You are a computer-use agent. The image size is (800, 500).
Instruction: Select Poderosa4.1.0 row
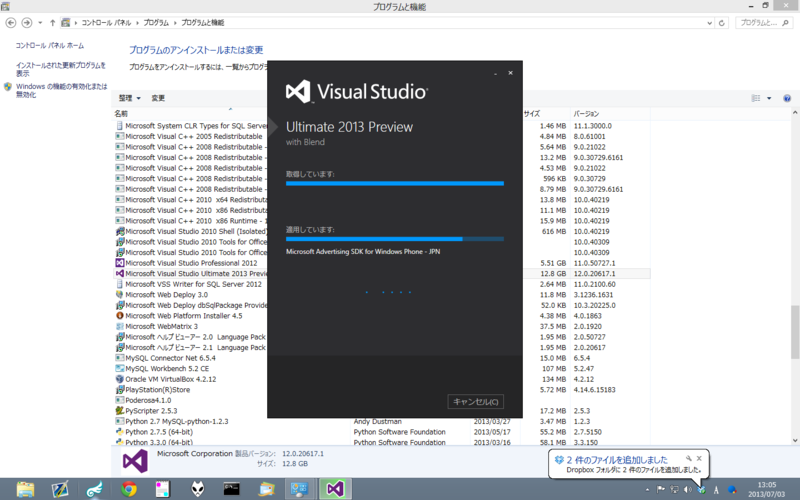pyautogui.click(x=381, y=400)
